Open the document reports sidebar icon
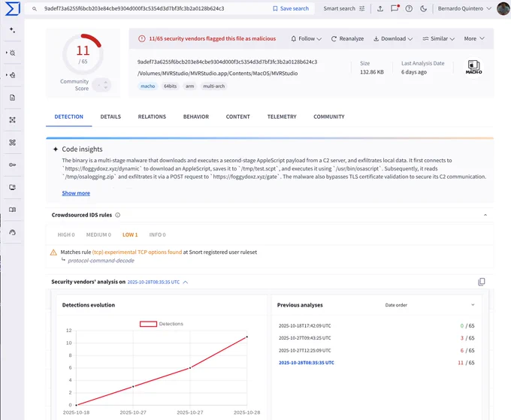 point(12,98)
